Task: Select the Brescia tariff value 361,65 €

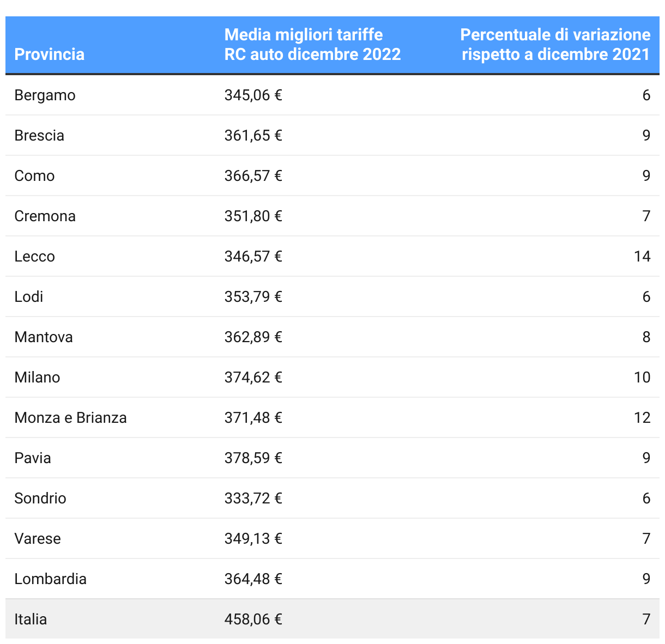Action: pos(253,136)
